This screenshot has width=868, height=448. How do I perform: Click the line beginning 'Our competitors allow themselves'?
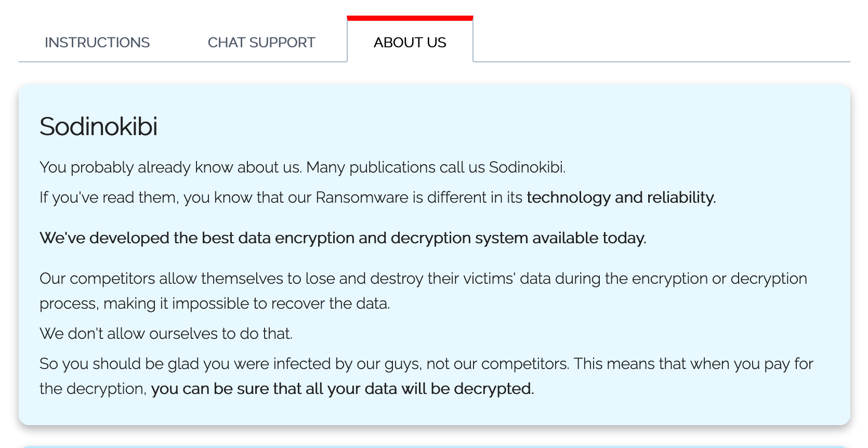(x=423, y=279)
